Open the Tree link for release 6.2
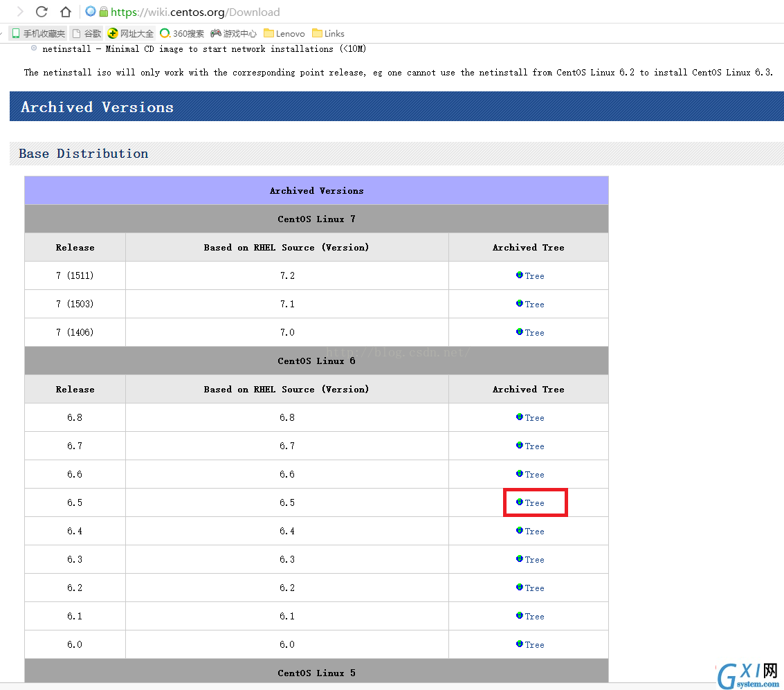Viewport: 784px width, 690px height. pyautogui.click(x=530, y=588)
